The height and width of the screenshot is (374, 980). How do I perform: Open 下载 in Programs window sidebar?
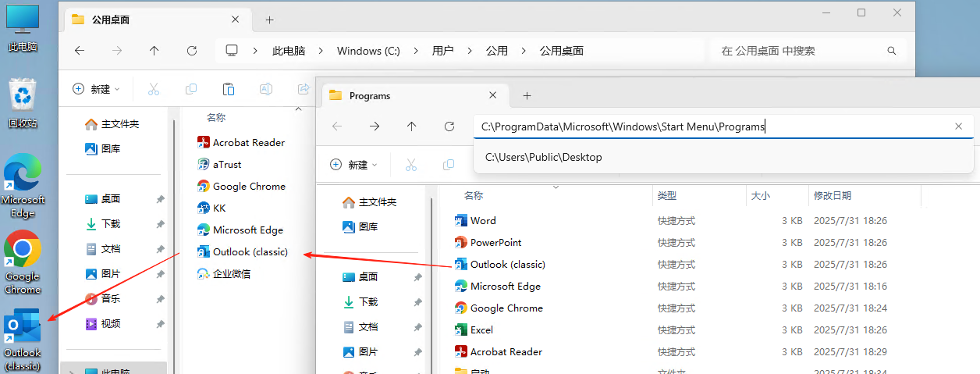tap(368, 302)
